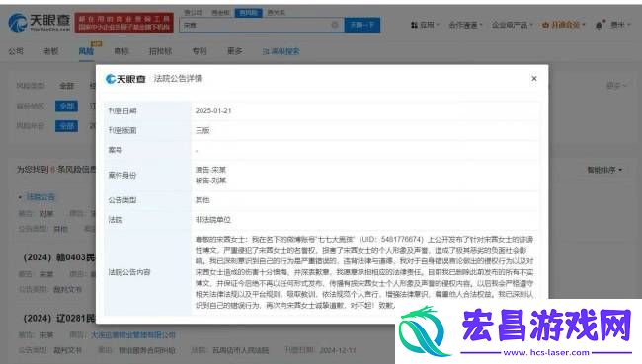Expand the 应用 dropdown in header

[x=425, y=25]
